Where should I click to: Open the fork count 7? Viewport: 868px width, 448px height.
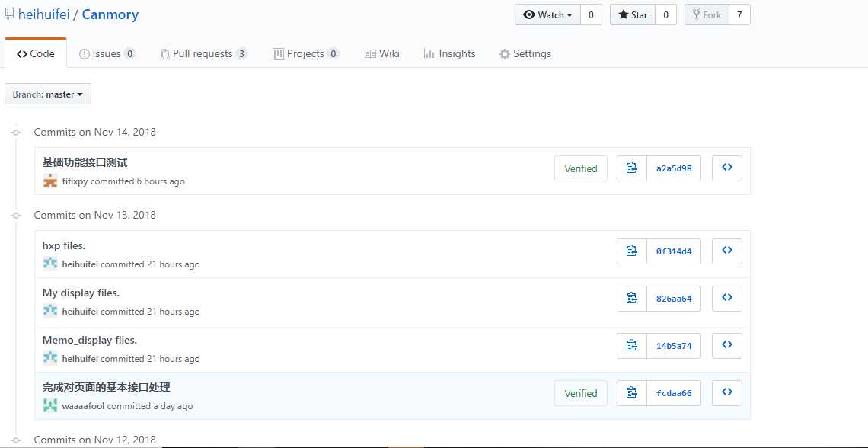click(x=739, y=15)
